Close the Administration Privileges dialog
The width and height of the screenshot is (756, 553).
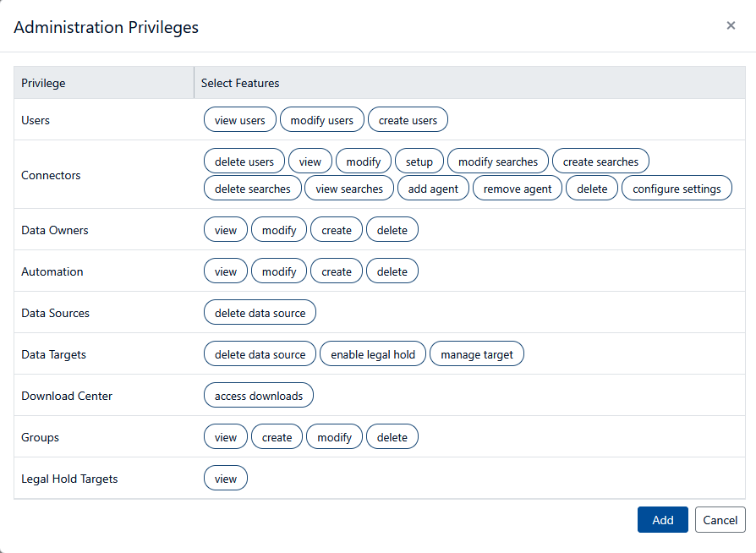click(731, 25)
